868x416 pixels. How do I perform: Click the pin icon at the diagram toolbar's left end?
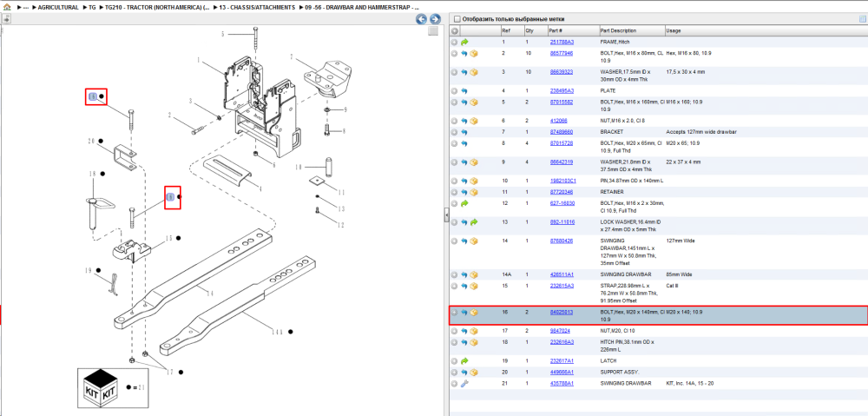tap(5, 18)
